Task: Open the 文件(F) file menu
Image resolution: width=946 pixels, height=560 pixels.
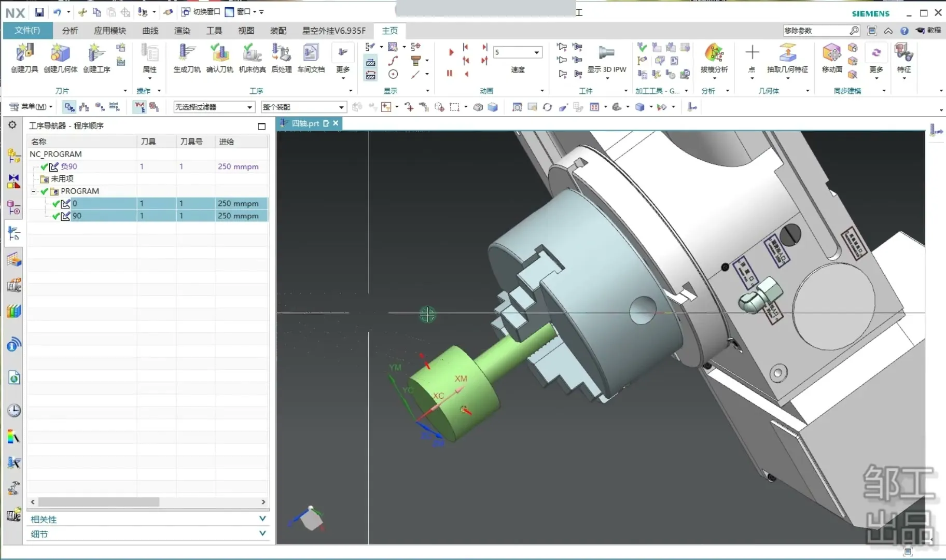Action: click(x=27, y=31)
